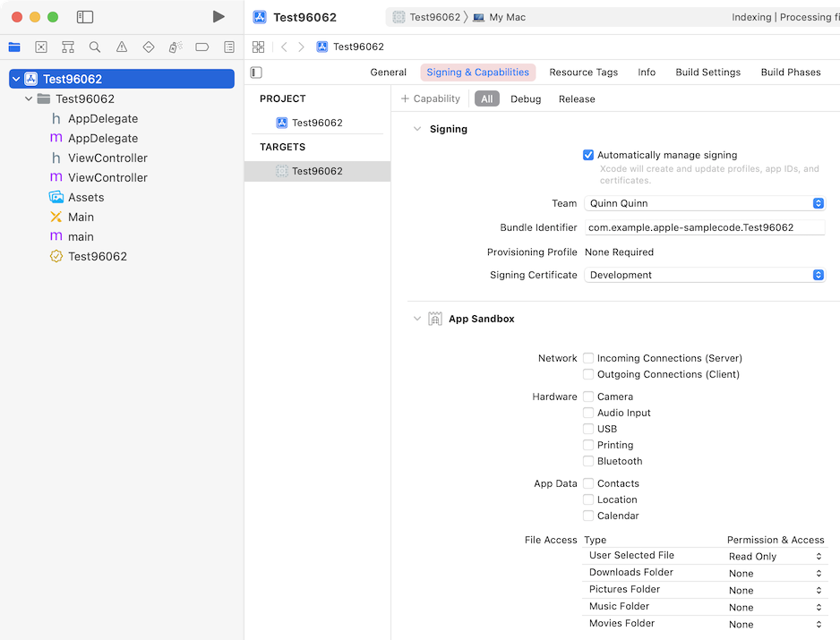This screenshot has height=640, width=840.
Task: Open the main implementation file
Action: [81, 237]
